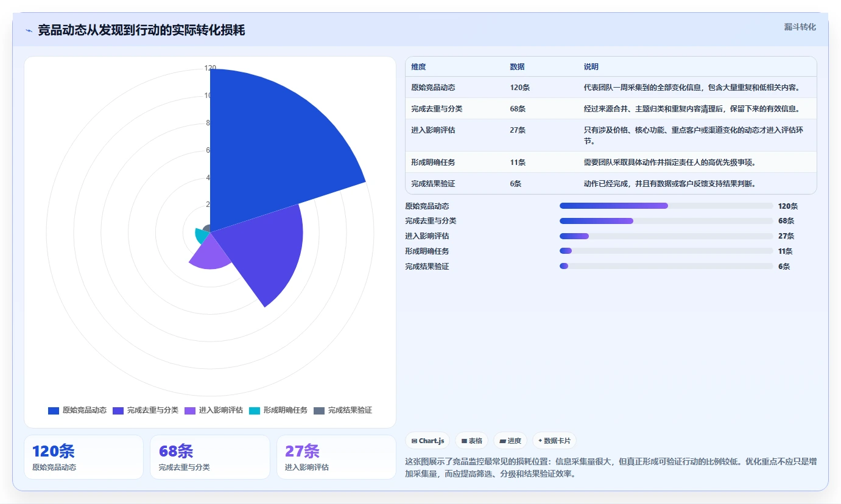Click the 完成去重与分类 progress bar

[x=666, y=220]
